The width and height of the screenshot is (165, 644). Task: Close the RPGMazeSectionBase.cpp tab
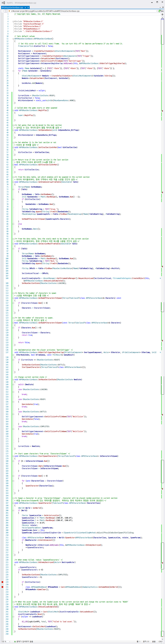(28, 8)
